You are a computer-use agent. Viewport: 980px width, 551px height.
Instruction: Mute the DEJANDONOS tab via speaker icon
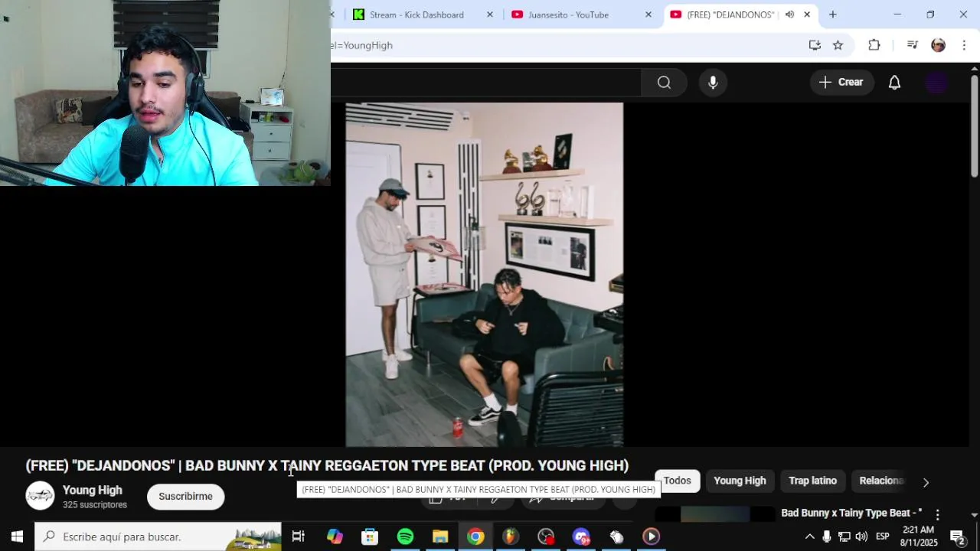click(x=789, y=15)
